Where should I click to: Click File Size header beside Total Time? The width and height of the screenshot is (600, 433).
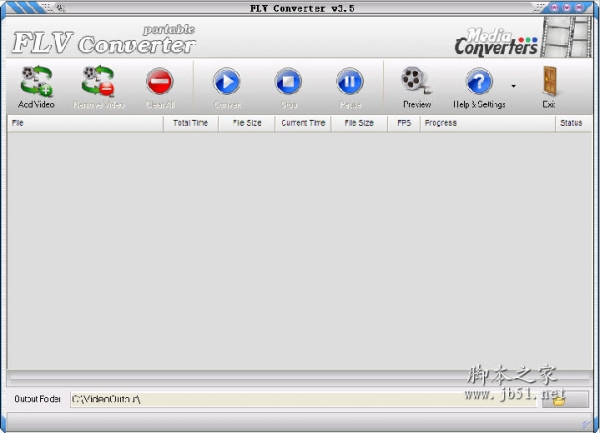coord(246,123)
